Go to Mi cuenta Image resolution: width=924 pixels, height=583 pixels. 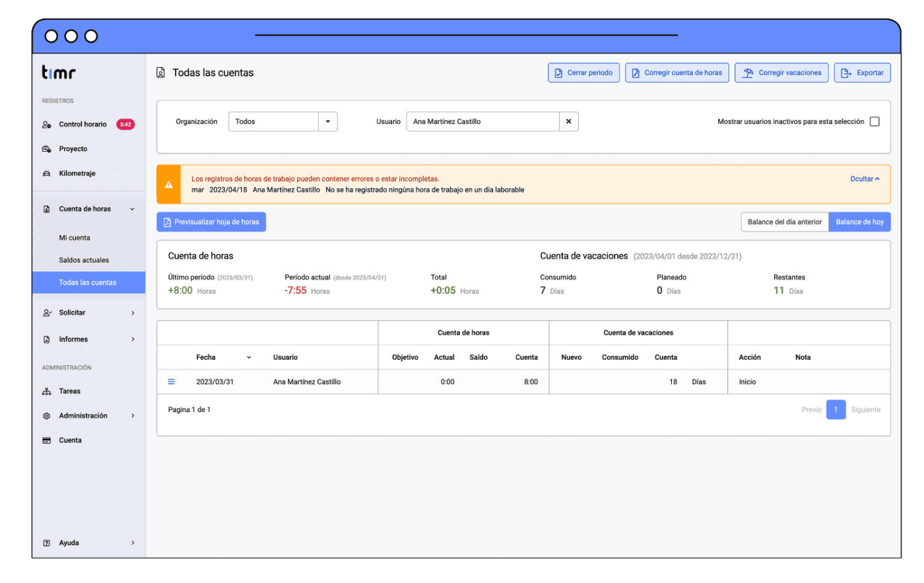(75, 238)
